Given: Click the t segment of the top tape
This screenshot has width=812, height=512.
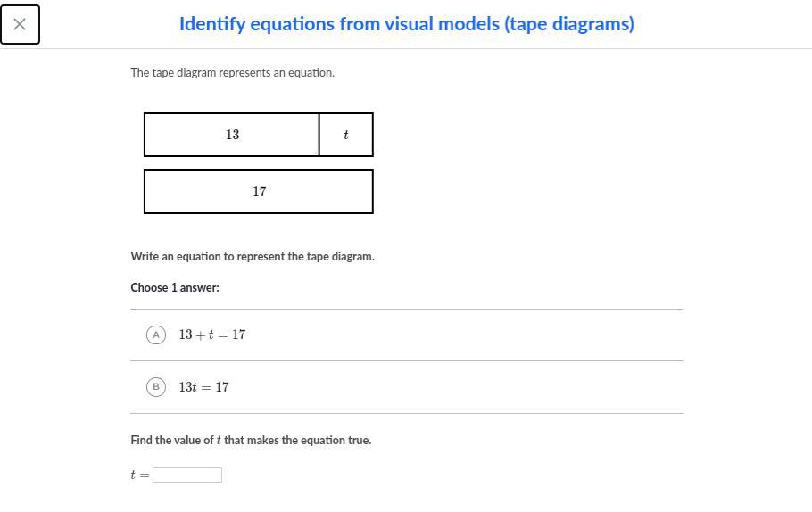Looking at the screenshot, I should click(346, 135).
